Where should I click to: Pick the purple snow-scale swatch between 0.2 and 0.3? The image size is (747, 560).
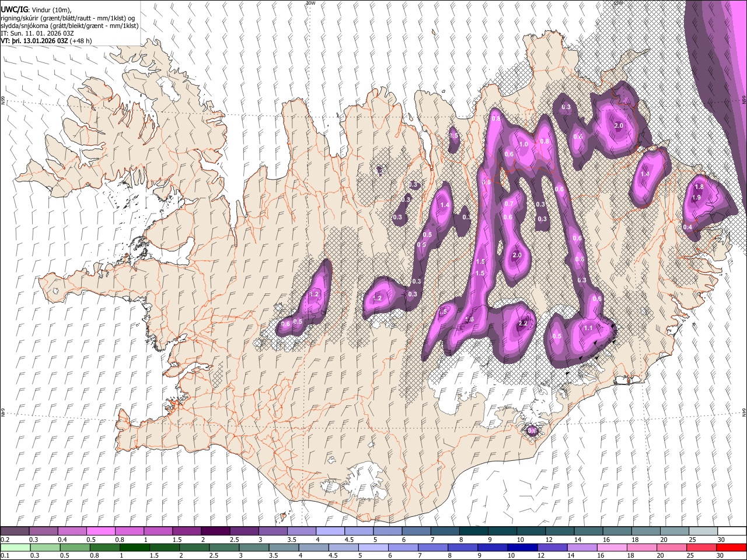tap(15, 531)
